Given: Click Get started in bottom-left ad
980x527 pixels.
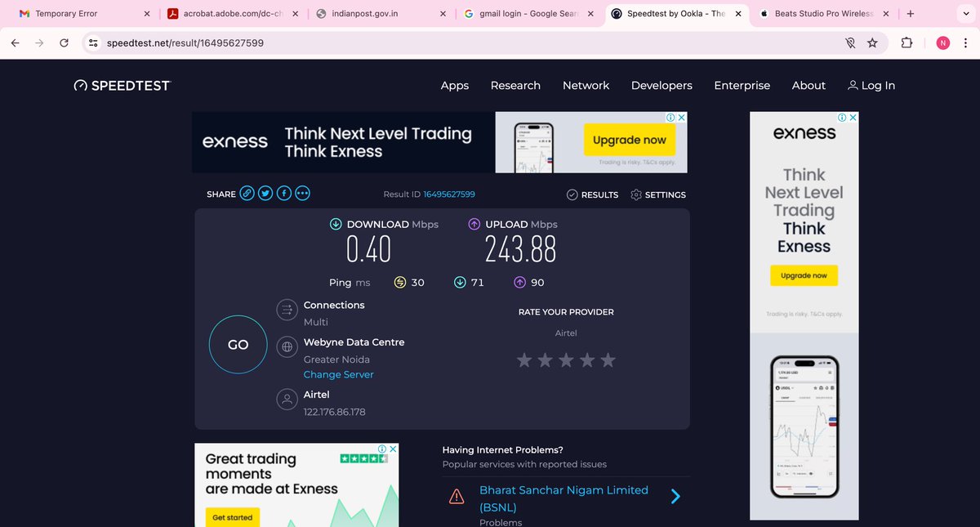Looking at the screenshot, I should pos(233,517).
